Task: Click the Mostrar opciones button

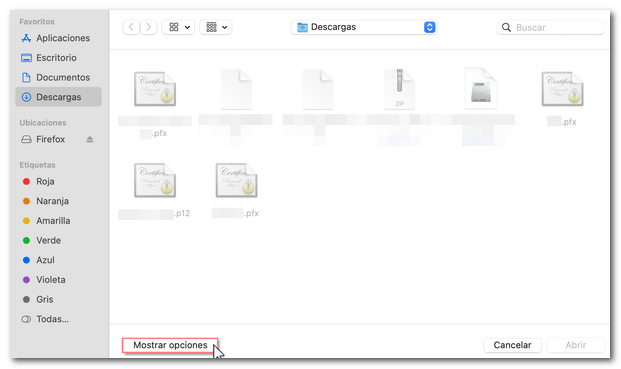Action: tap(170, 345)
